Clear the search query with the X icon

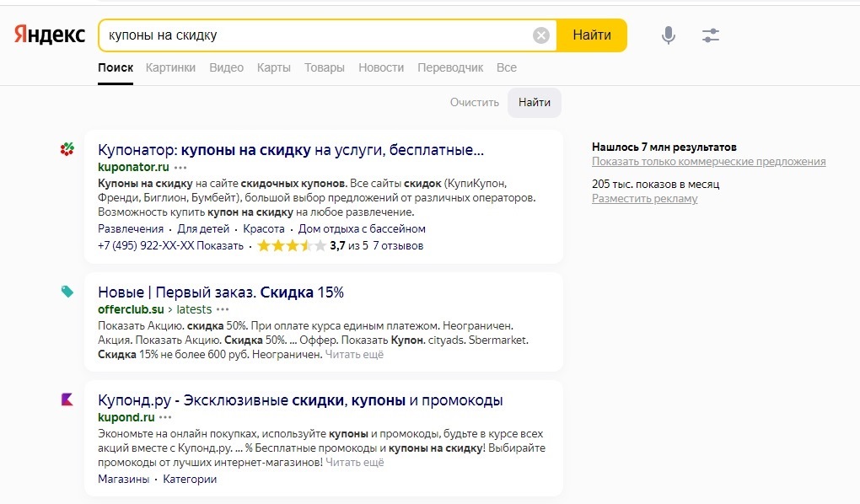[x=540, y=35]
